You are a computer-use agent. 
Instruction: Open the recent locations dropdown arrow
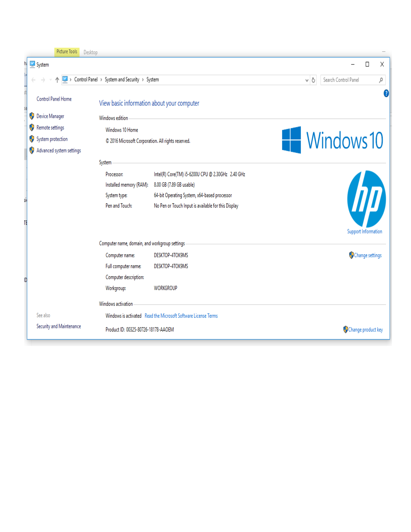51,80
